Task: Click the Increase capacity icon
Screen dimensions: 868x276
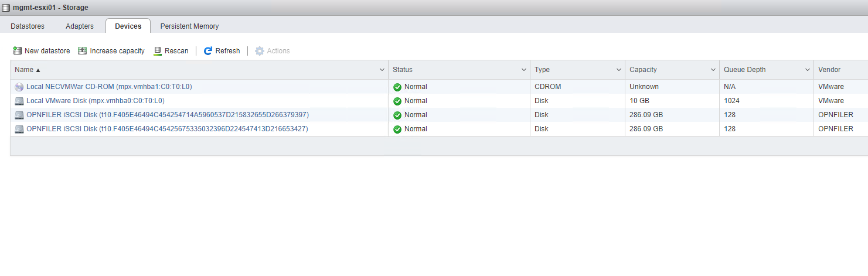Action: [x=83, y=51]
